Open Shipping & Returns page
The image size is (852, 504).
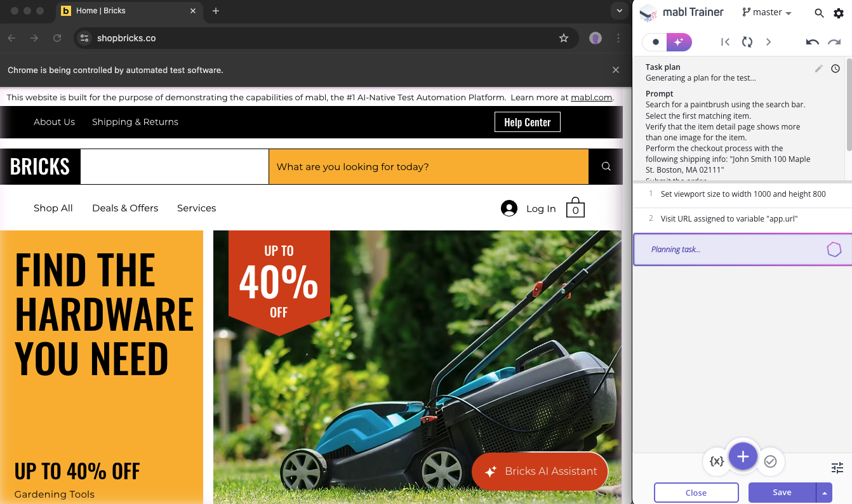tap(135, 122)
